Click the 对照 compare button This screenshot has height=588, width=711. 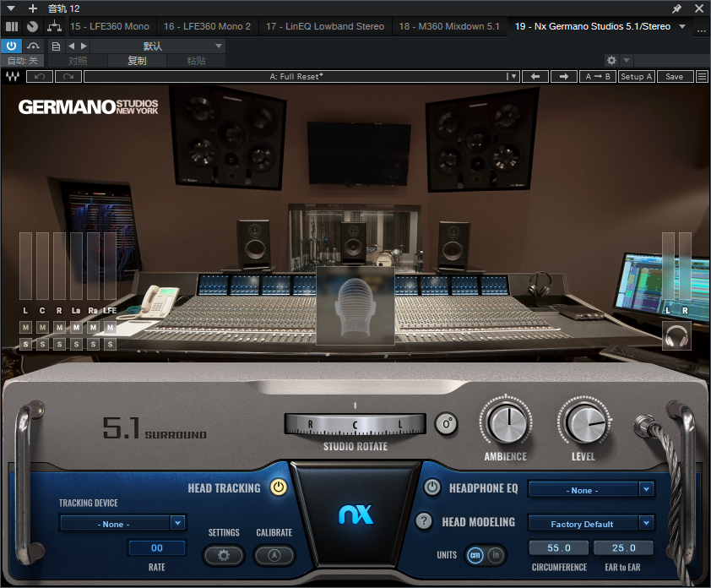(78, 60)
